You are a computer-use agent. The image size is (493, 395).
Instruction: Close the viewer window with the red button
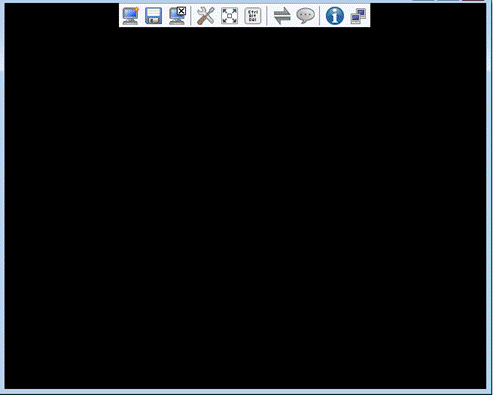(473, 0)
